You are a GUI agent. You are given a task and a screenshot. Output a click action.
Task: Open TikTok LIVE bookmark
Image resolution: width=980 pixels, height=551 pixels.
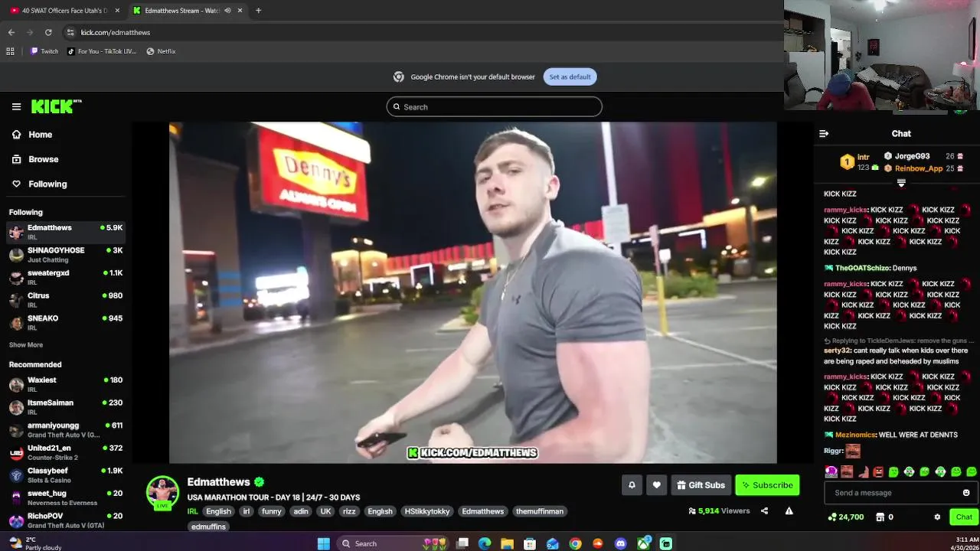(x=102, y=51)
